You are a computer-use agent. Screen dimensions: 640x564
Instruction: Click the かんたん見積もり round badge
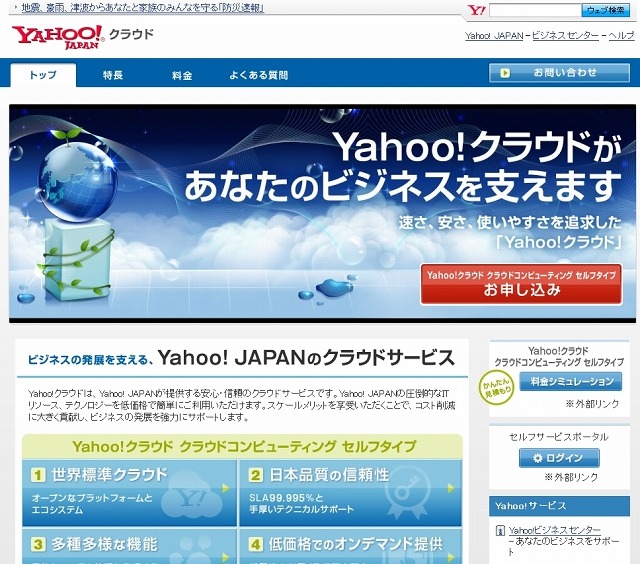pyautogui.click(x=496, y=388)
